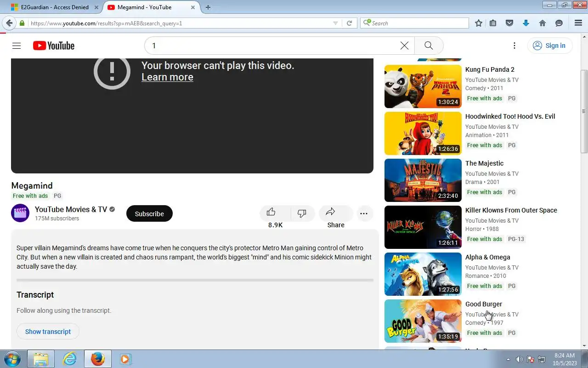Open The Majestic movie thumbnail
Image resolution: width=588 pixels, height=368 pixels.
423,180
